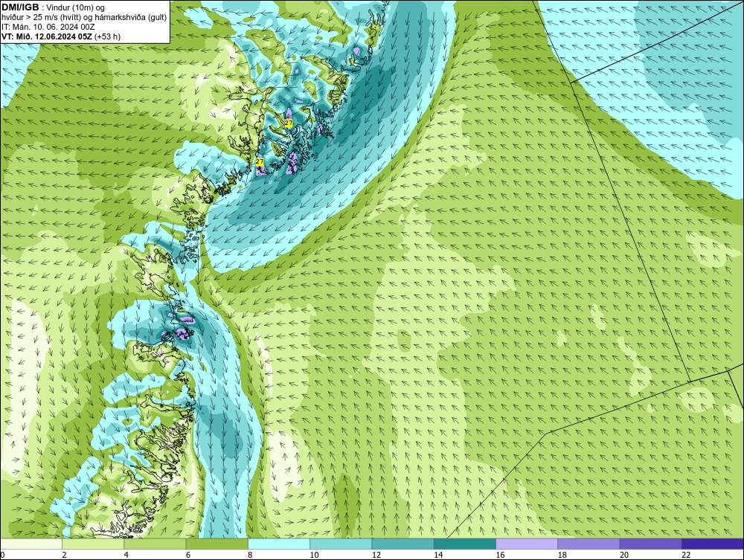Click the legend scale value "20"
Screen dimensions: 744x560
(x=624, y=555)
